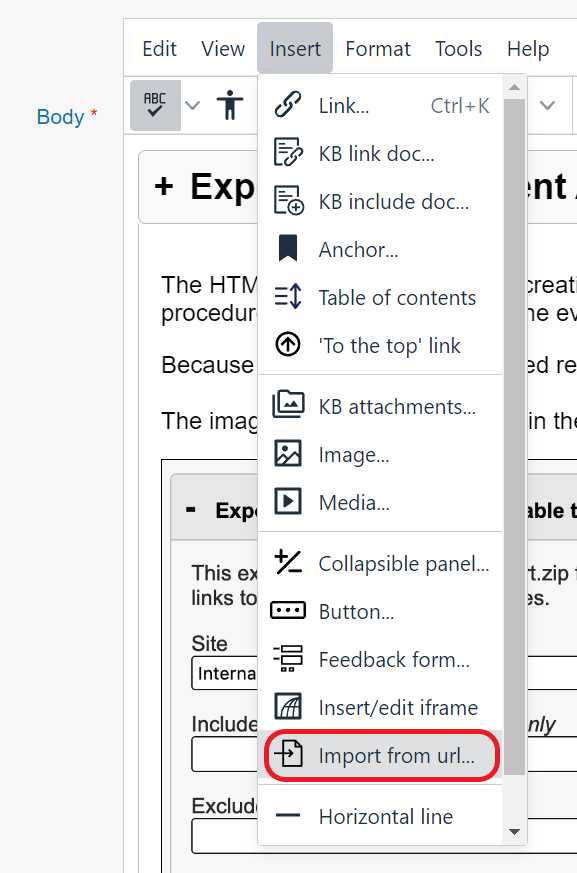Insert a 'To the top' link

pyautogui.click(x=380, y=345)
